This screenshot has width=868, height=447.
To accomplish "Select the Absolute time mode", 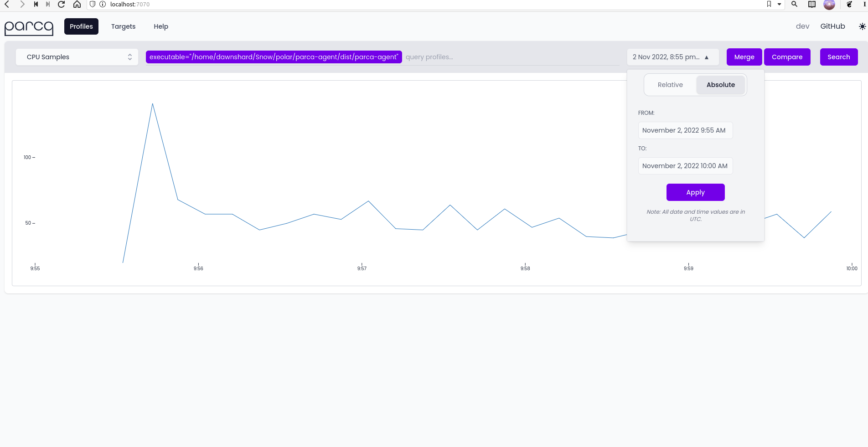I will (x=720, y=85).
